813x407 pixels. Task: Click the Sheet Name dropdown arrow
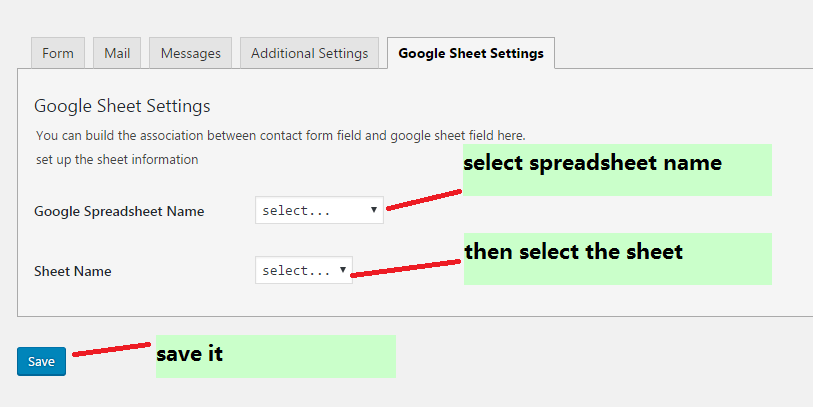pyautogui.click(x=343, y=270)
